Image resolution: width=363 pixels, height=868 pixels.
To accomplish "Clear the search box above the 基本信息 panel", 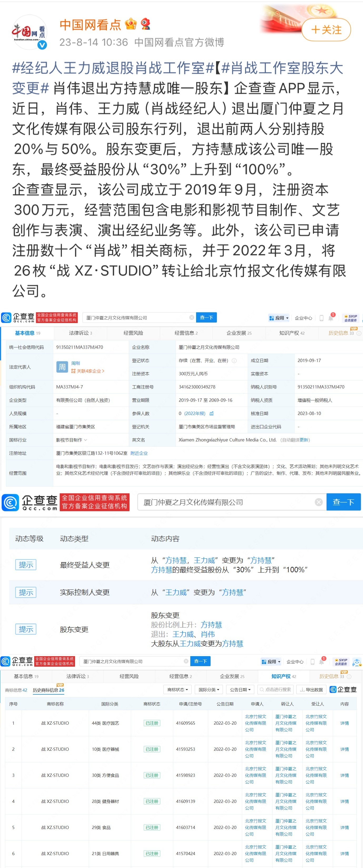I will tap(192, 318).
